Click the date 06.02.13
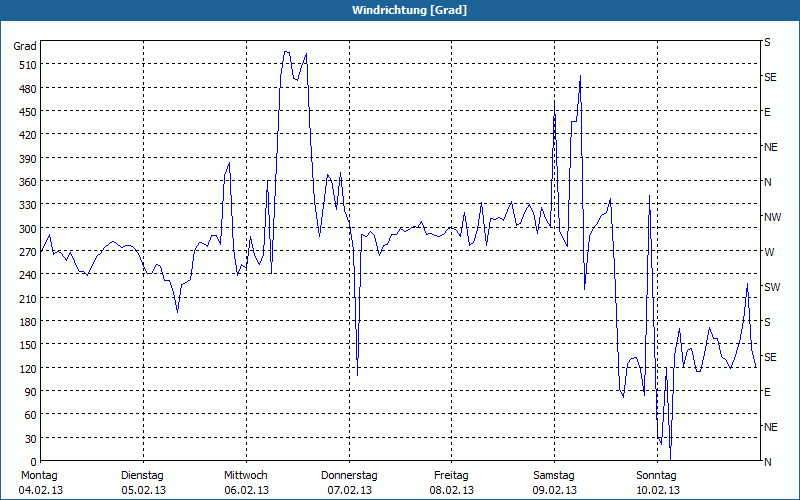The image size is (800, 500). pyautogui.click(x=246, y=490)
